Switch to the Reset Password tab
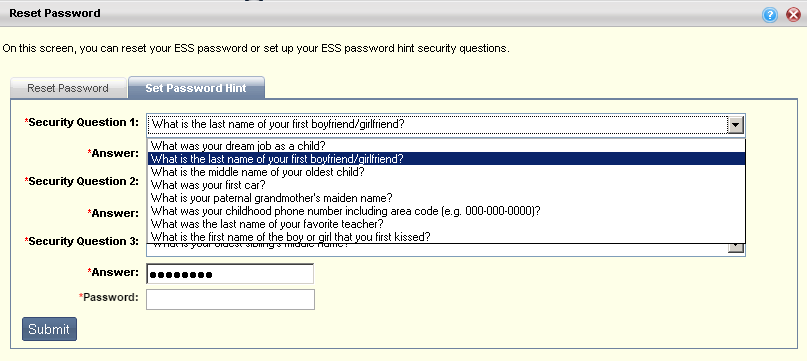The width and height of the screenshot is (807, 361). pos(68,88)
